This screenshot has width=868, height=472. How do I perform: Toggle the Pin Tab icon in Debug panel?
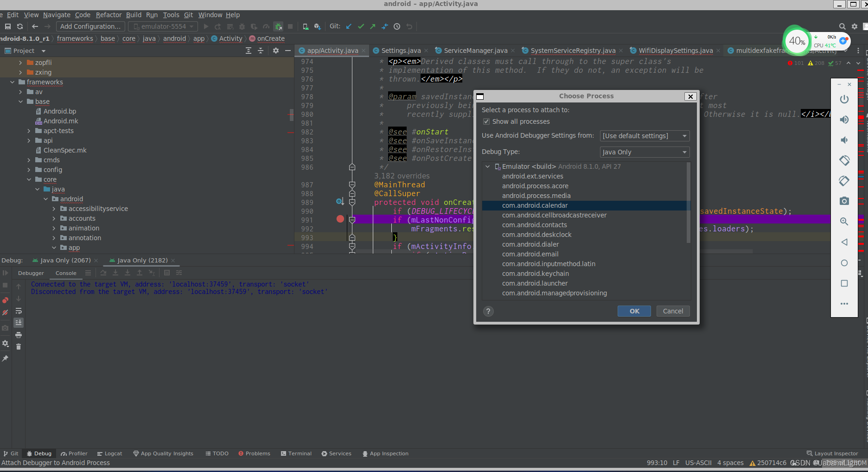click(x=5, y=358)
